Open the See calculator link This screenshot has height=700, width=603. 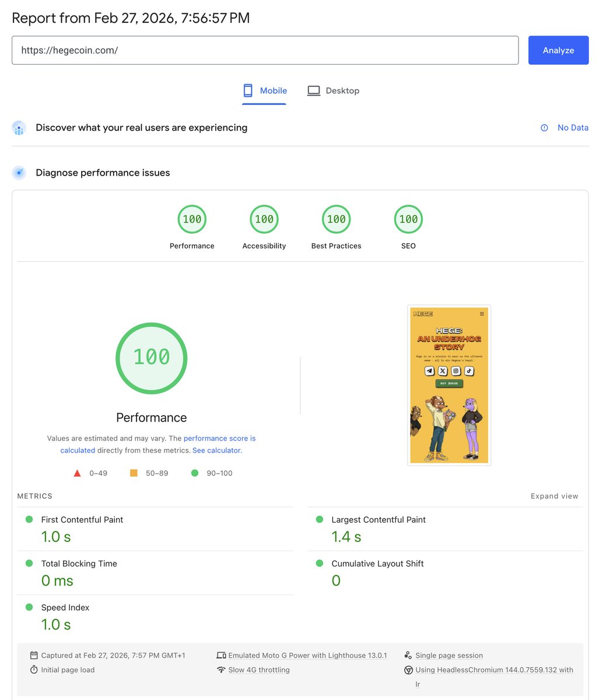click(x=219, y=450)
